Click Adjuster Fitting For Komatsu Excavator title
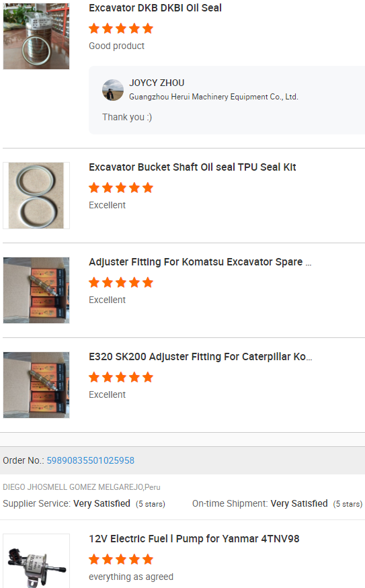Screen dimensions: 365x588 (200, 262)
